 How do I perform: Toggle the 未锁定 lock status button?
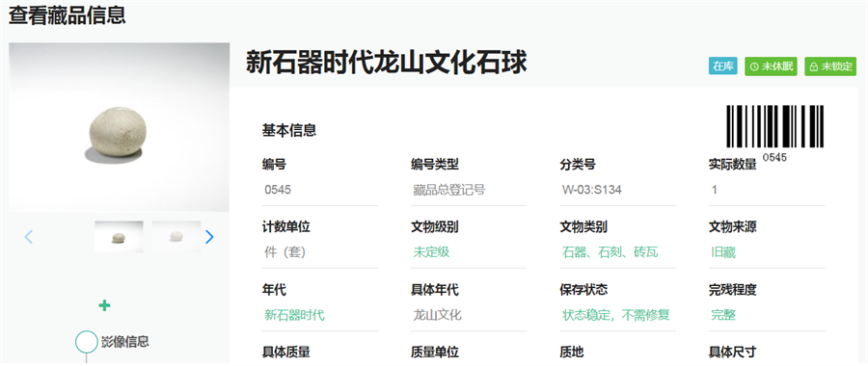pyautogui.click(x=830, y=66)
